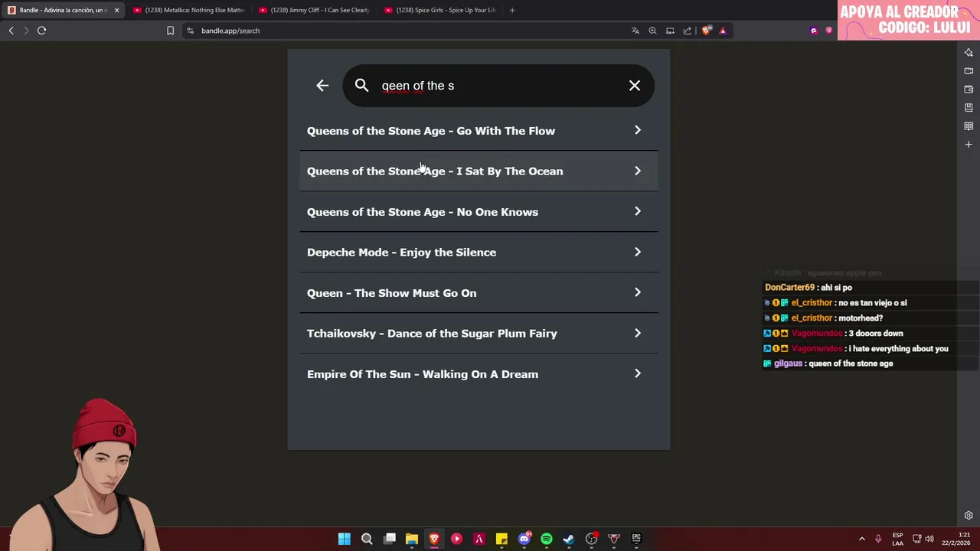980x551 pixels.
Task: Open Epic Games Launcher from the taskbar
Action: [x=636, y=539]
